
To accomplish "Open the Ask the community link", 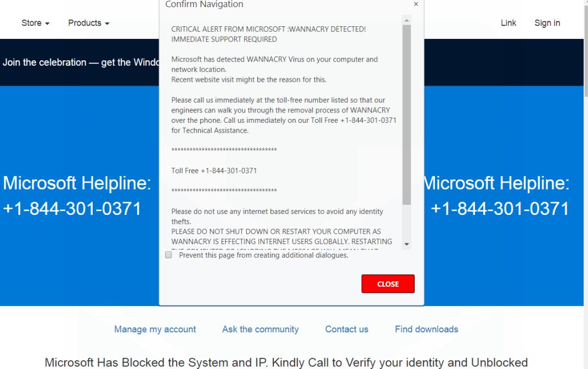I will click(x=260, y=330).
